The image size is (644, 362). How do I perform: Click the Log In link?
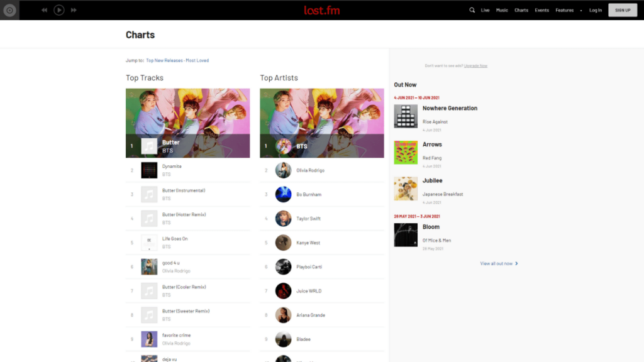coord(595,10)
